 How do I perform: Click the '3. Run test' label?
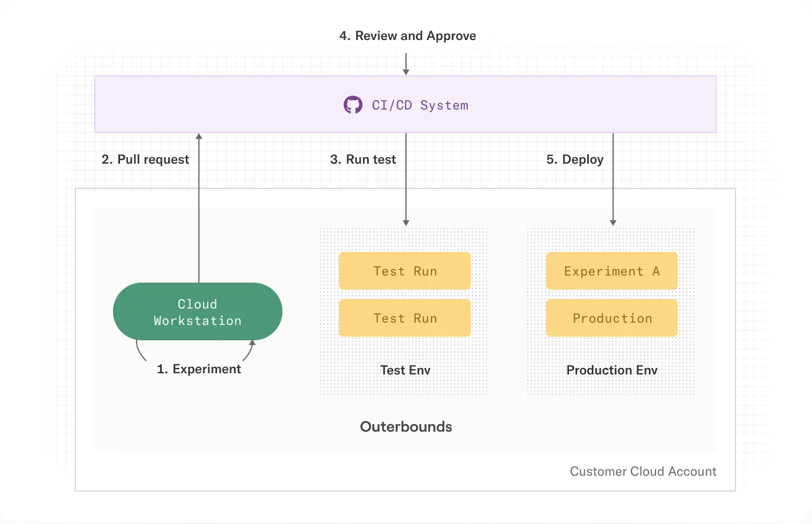(363, 160)
